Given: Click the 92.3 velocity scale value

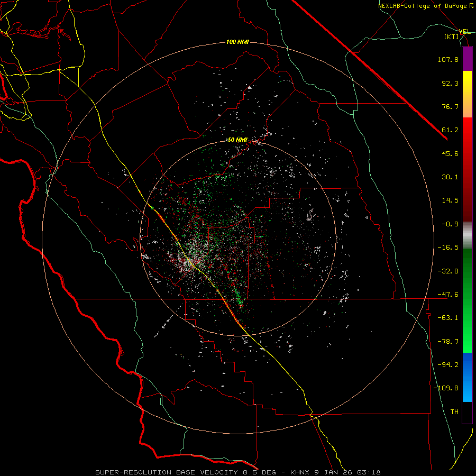Looking at the screenshot, I should pyautogui.click(x=450, y=83).
